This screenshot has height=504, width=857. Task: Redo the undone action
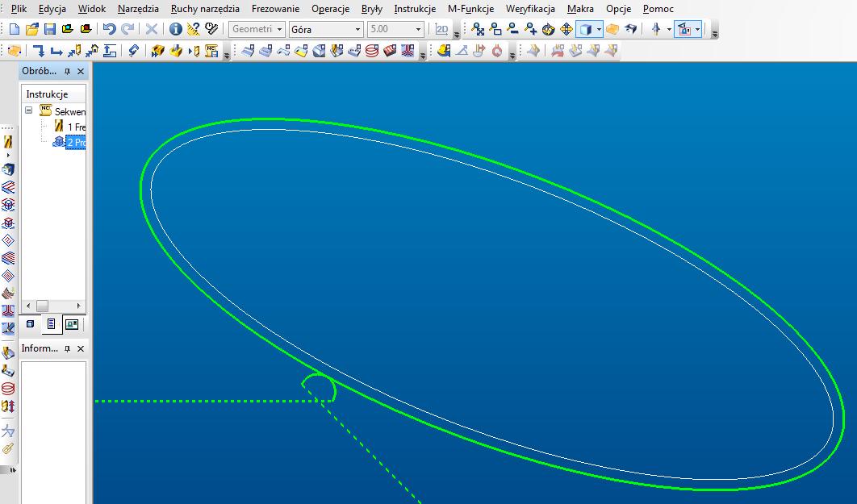[x=128, y=30]
